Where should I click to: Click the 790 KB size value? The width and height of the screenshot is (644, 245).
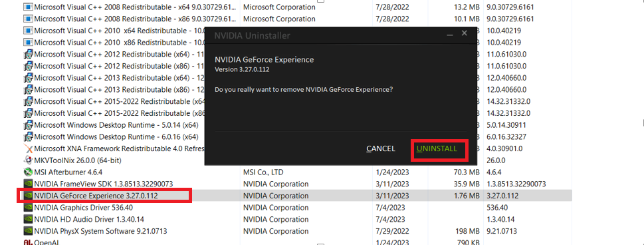[x=469, y=242]
